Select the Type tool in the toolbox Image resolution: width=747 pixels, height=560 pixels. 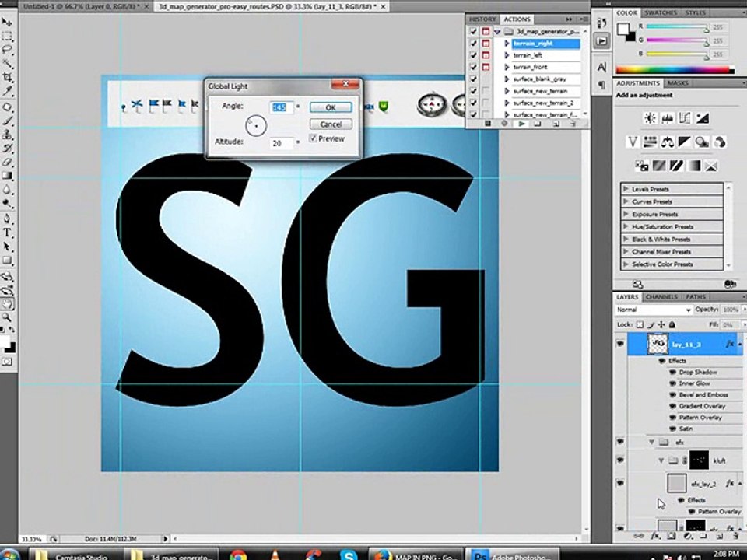tap(7, 233)
